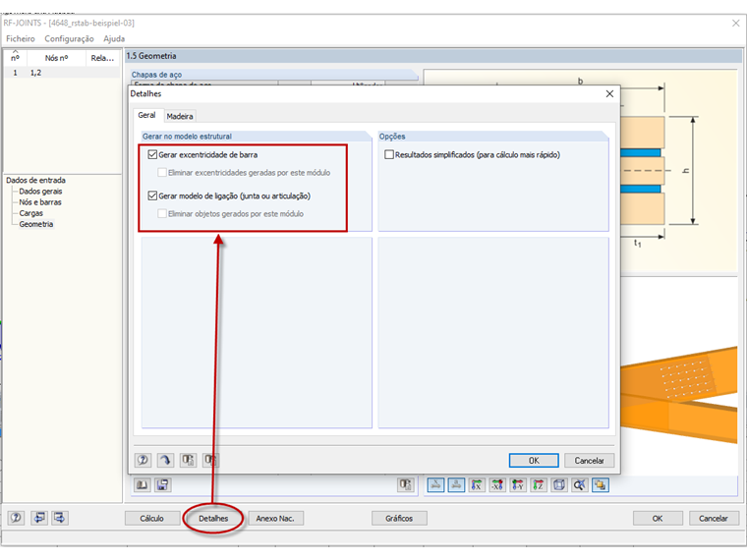Show isometric cube view
Screen dimensions: 747x560
coord(559,485)
